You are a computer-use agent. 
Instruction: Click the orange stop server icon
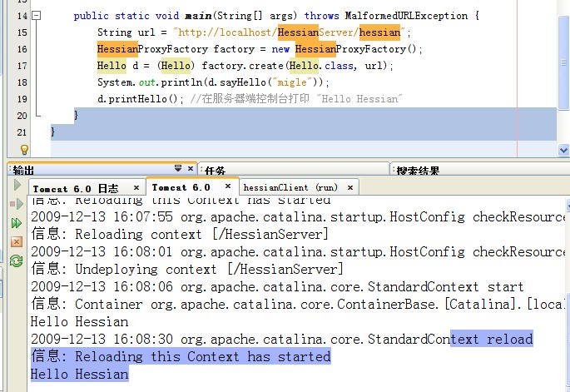point(17,242)
